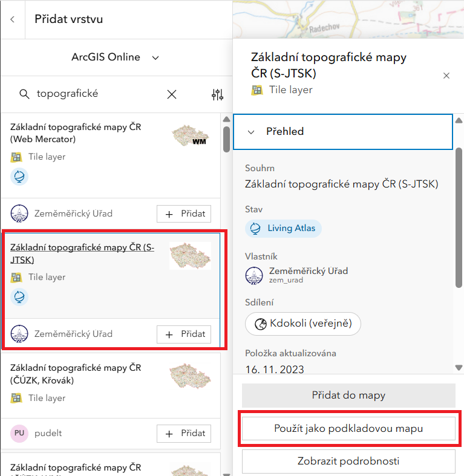Click the Web Mercator layer thumbnail
The image size is (464, 476).
(190, 137)
